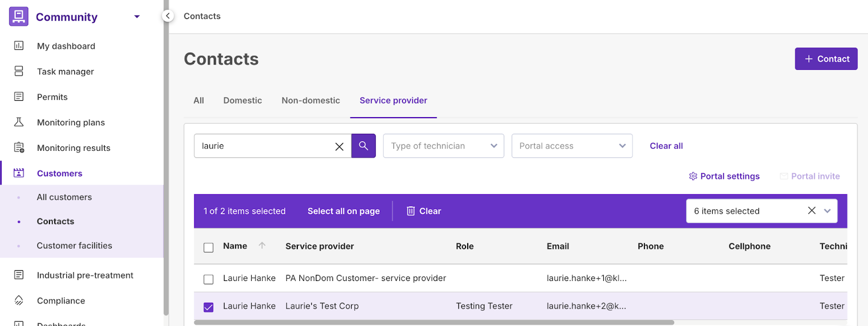Collapse the left sidebar panel

[168, 16]
